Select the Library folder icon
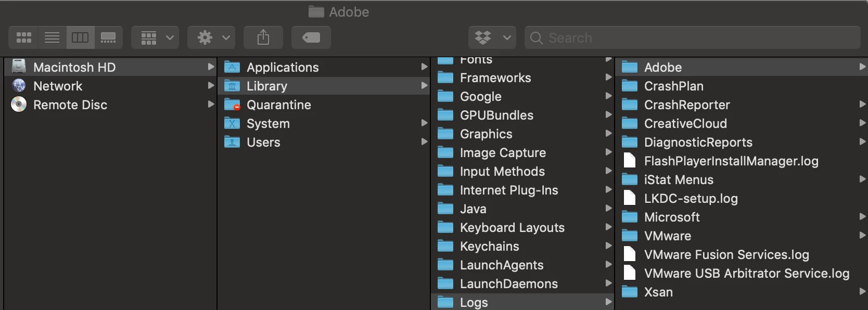Image resolution: width=868 pixels, height=310 pixels. (232, 85)
